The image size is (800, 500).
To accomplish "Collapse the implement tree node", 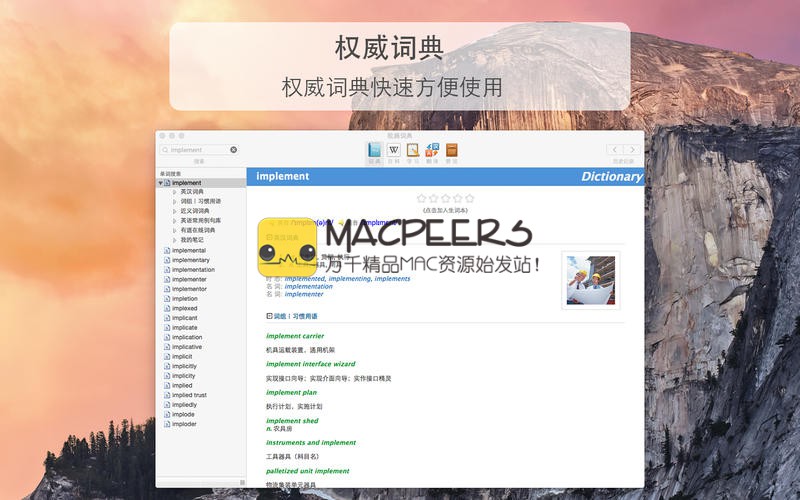I will pyautogui.click(x=161, y=183).
